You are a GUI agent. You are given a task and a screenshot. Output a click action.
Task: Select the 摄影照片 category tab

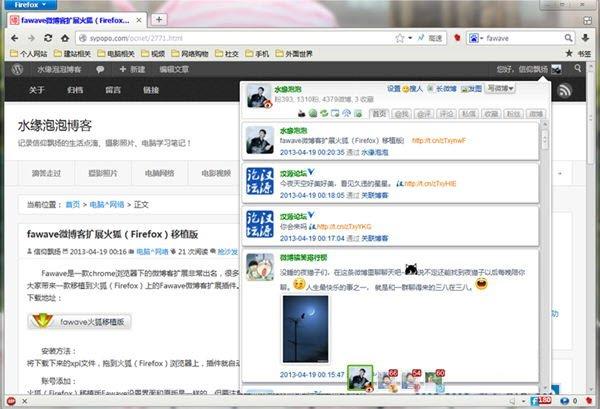coord(103,173)
